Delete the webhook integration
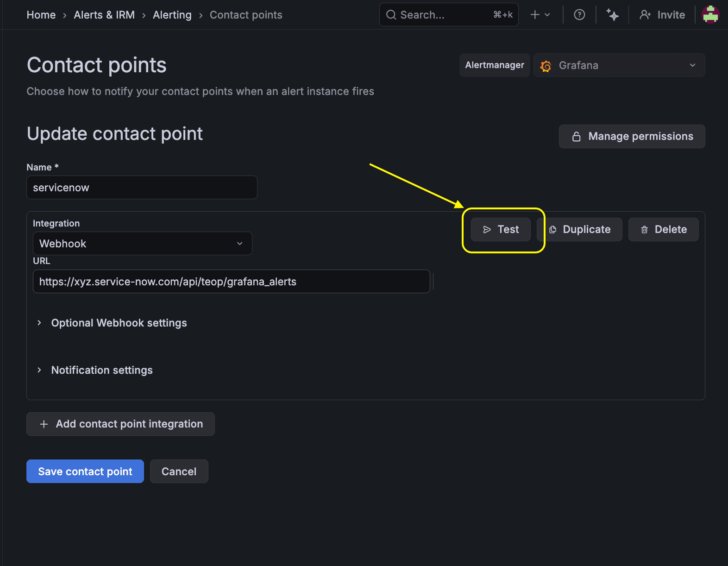Image resolution: width=728 pixels, height=566 pixels. click(x=663, y=230)
